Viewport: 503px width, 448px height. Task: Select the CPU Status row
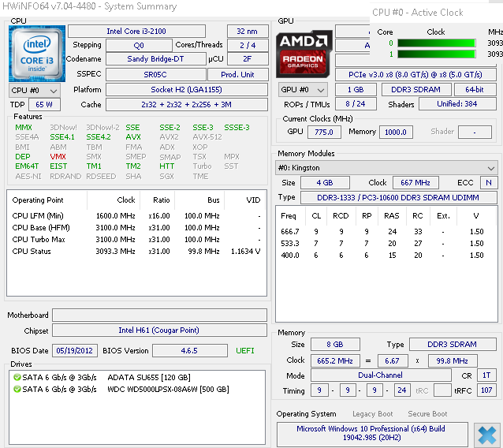(136, 252)
